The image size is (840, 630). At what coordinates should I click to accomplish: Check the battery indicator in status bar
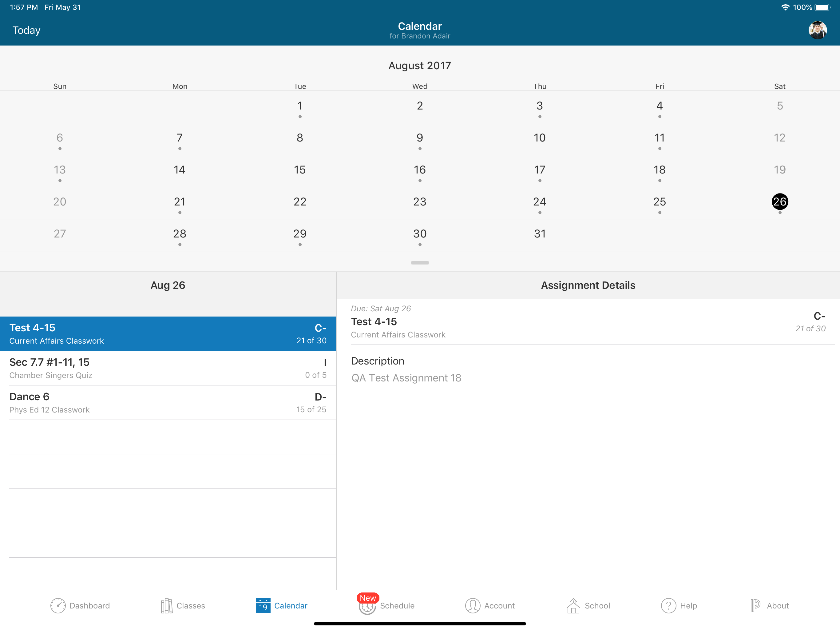(822, 7)
